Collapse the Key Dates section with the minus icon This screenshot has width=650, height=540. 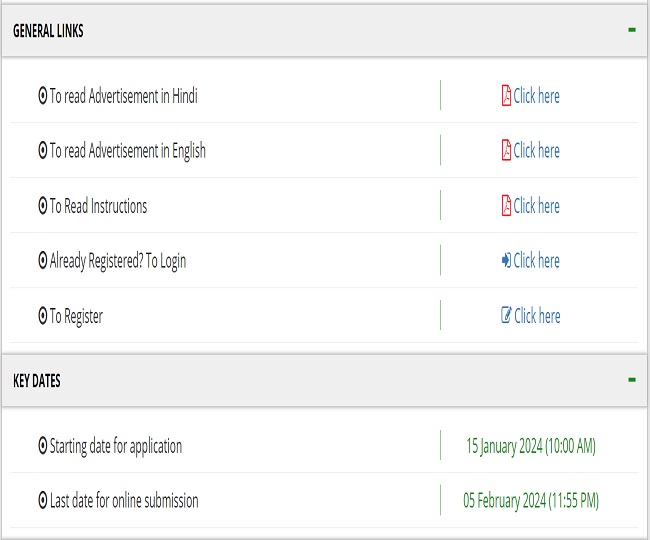632,380
